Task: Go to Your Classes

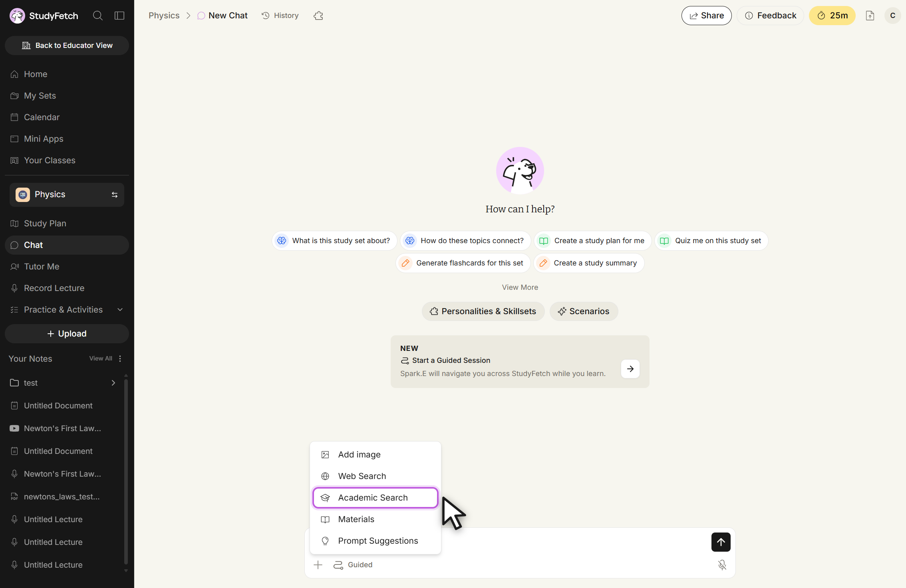Action: (67, 160)
